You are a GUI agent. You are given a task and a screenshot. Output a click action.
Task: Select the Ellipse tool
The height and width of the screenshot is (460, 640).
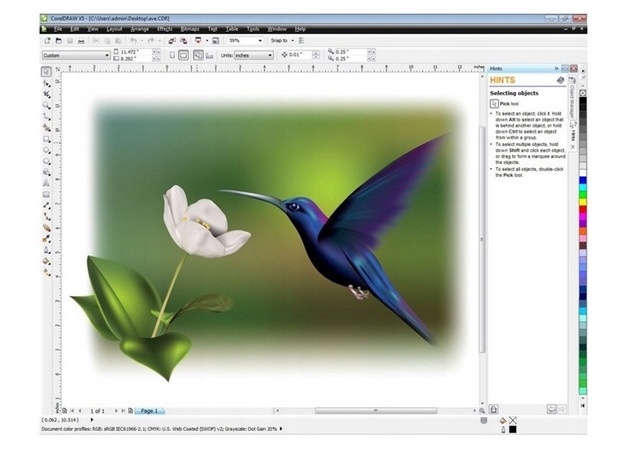[47, 151]
